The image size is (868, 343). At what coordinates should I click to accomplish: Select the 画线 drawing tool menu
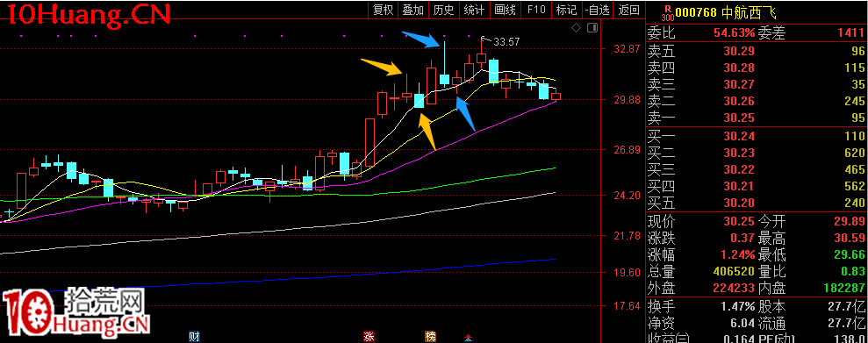(x=505, y=10)
